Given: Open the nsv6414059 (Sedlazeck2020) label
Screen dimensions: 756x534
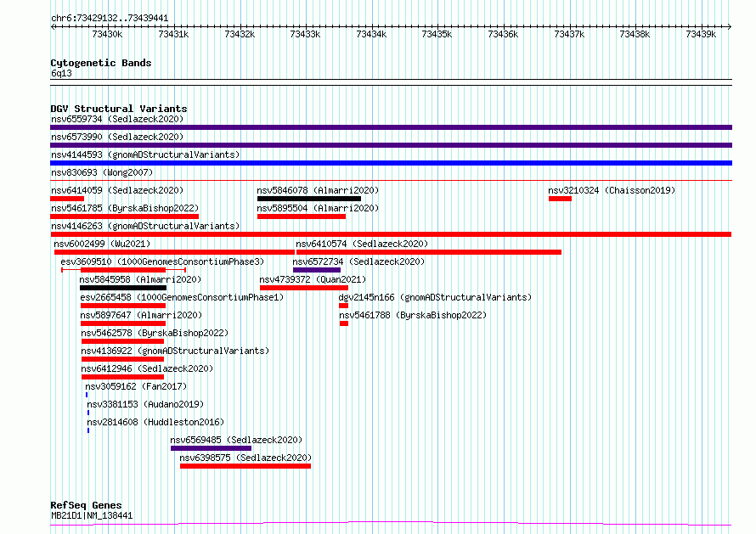Looking at the screenshot, I should click(117, 190).
